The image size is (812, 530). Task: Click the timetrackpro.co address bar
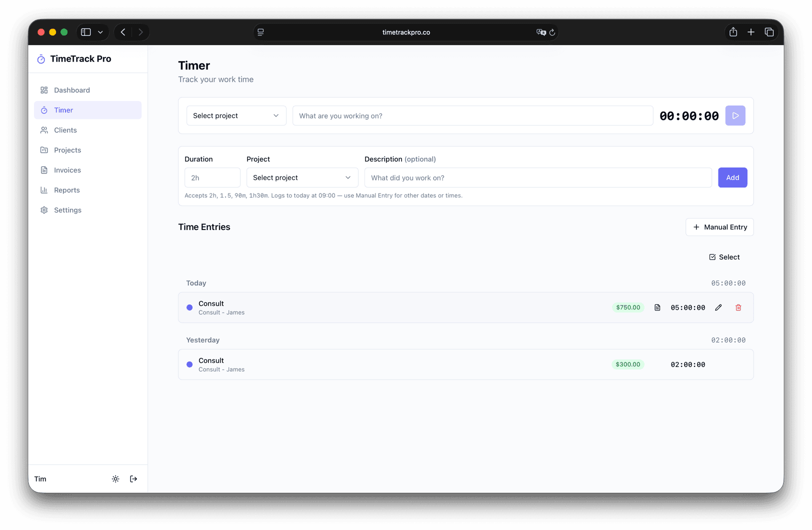[406, 32]
